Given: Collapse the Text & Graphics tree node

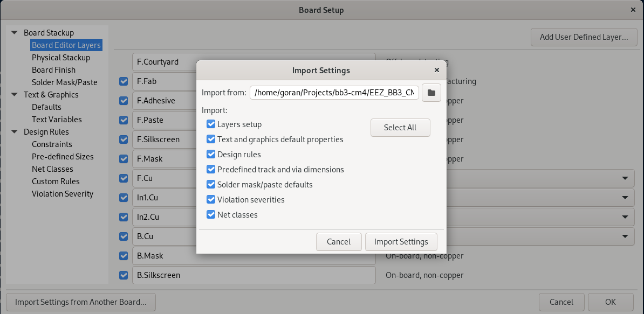Looking at the screenshot, I should pos(15,95).
